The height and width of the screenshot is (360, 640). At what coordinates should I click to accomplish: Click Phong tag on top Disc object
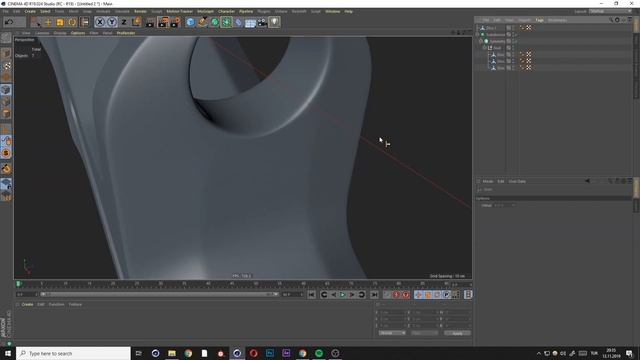(x=522, y=28)
